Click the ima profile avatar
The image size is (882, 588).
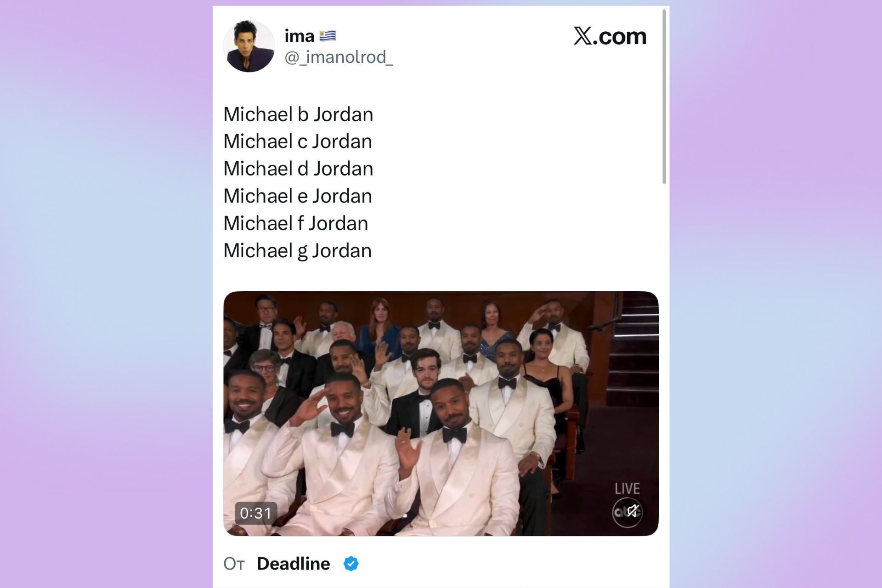249,46
